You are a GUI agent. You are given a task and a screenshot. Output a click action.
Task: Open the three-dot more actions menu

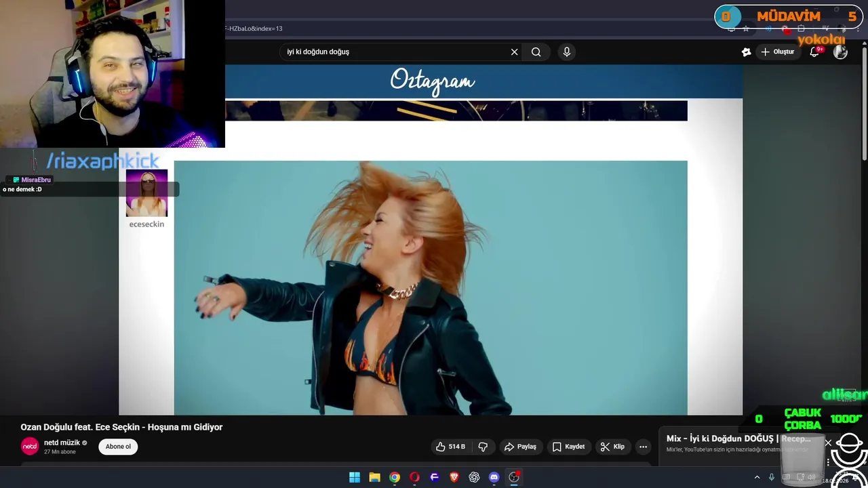643,447
